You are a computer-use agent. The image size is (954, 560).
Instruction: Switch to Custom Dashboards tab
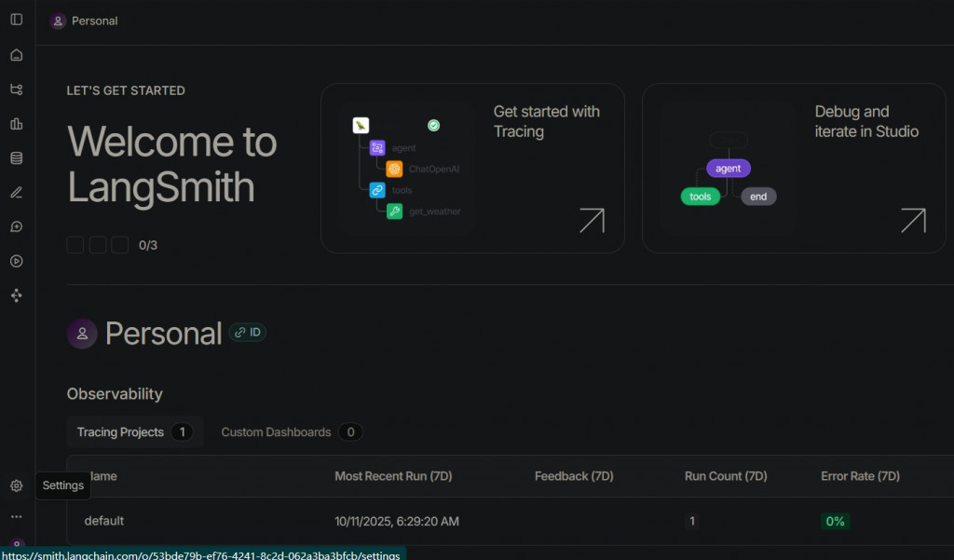(x=292, y=432)
